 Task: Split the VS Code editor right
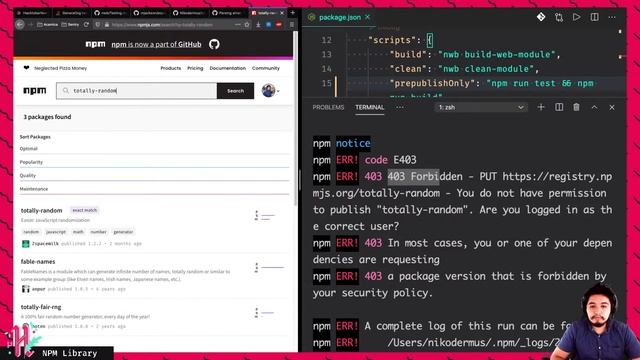click(x=594, y=17)
